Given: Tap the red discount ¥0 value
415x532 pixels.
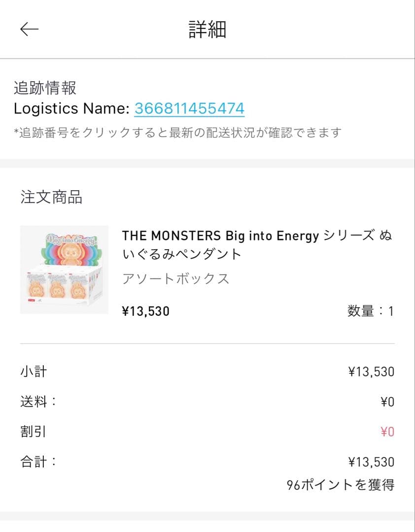Looking at the screenshot, I should [387, 432].
